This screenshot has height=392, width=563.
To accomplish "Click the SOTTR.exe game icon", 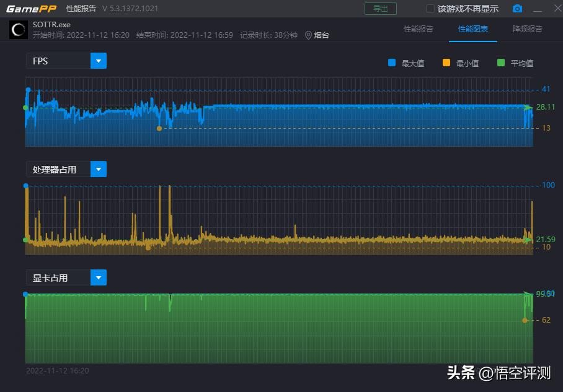I will (18, 28).
